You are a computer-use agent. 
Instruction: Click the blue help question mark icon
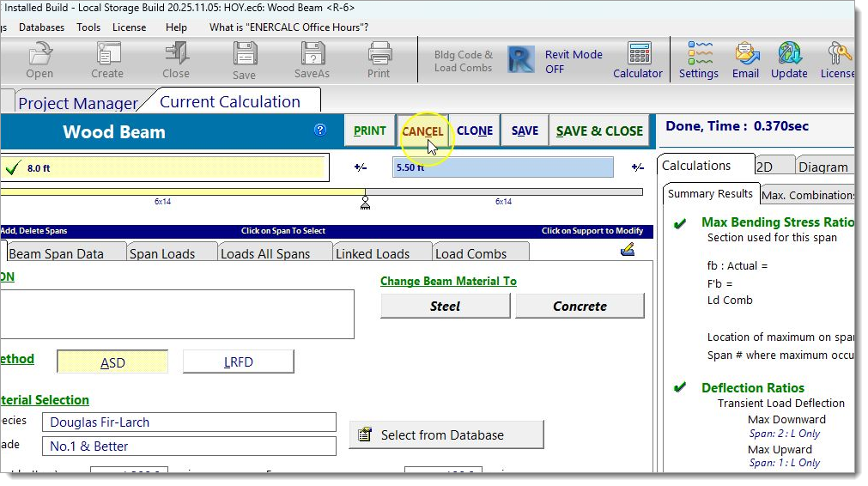320,131
